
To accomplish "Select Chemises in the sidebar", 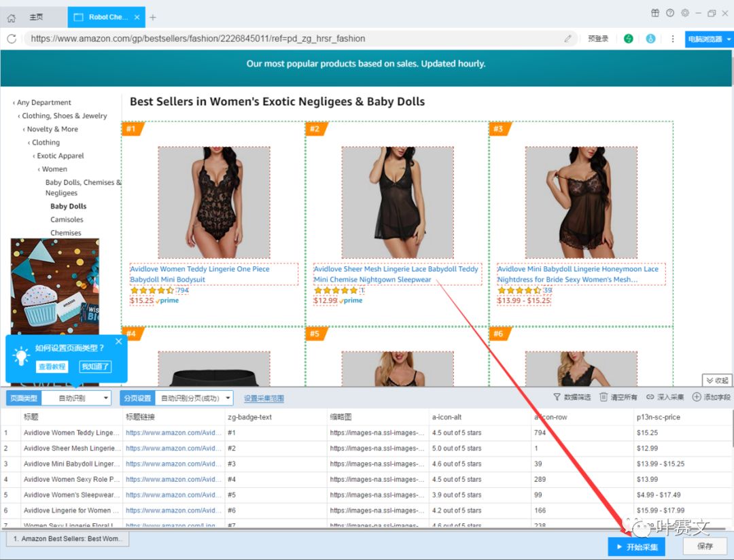I will (x=65, y=232).
